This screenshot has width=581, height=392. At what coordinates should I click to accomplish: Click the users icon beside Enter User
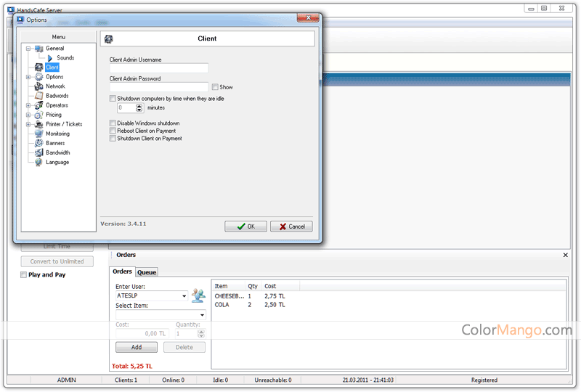(x=198, y=295)
